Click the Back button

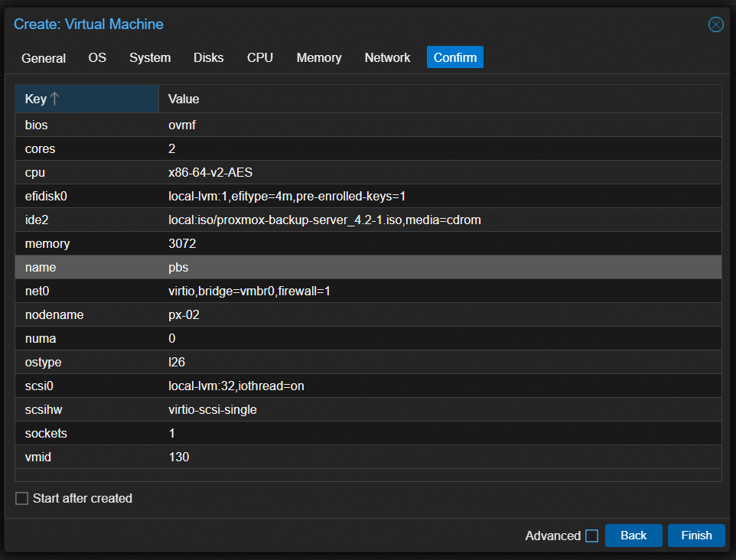tap(633, 536)
